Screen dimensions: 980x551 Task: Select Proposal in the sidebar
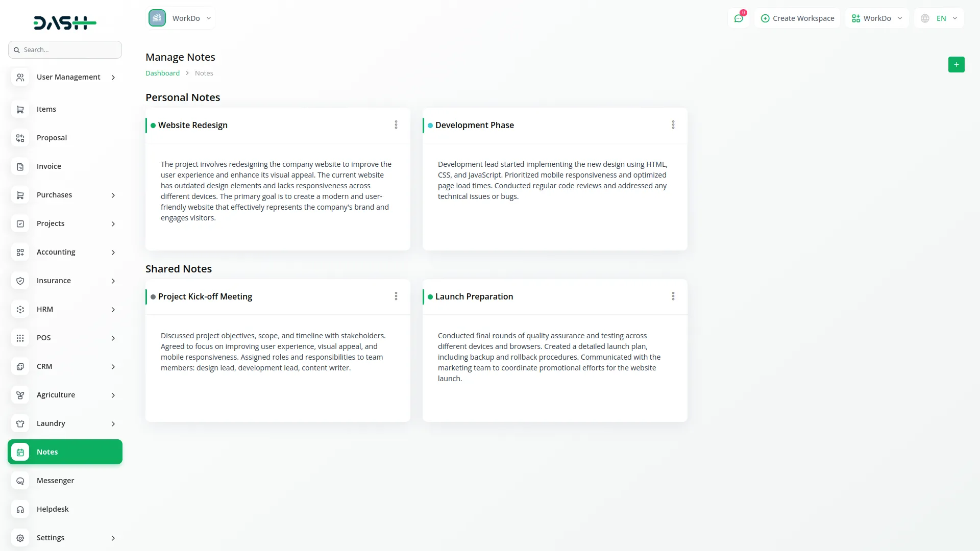52,138
